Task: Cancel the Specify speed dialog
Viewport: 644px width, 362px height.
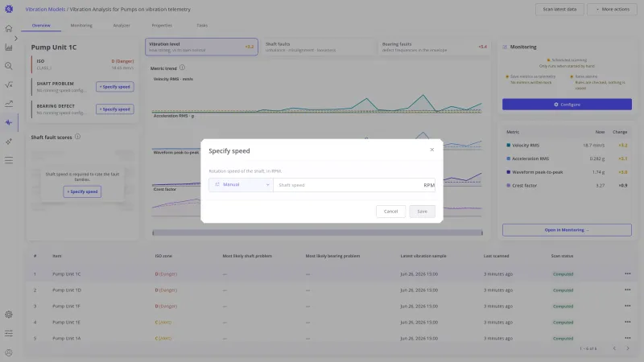Action: pyautogui.click(x=390, y=212)
